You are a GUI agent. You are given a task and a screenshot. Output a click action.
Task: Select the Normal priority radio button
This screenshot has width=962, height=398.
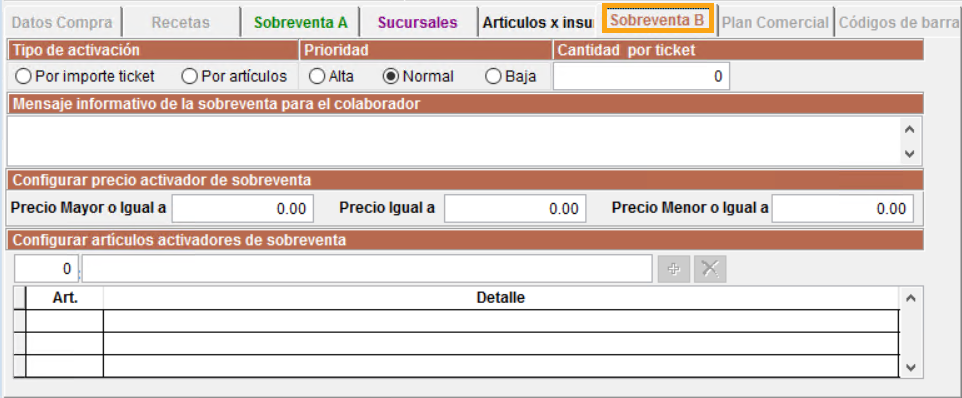(x=418, y=77)
